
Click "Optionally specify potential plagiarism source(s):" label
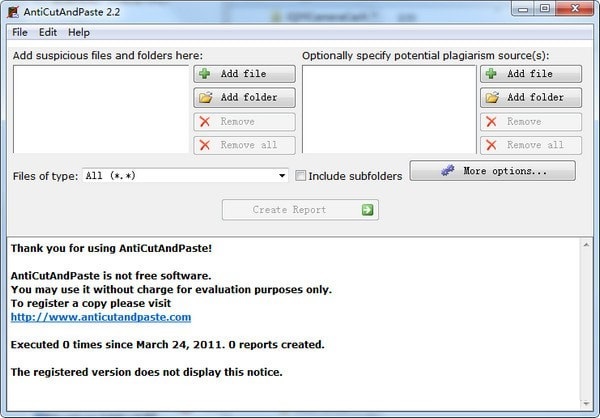[x=426, y=56]
